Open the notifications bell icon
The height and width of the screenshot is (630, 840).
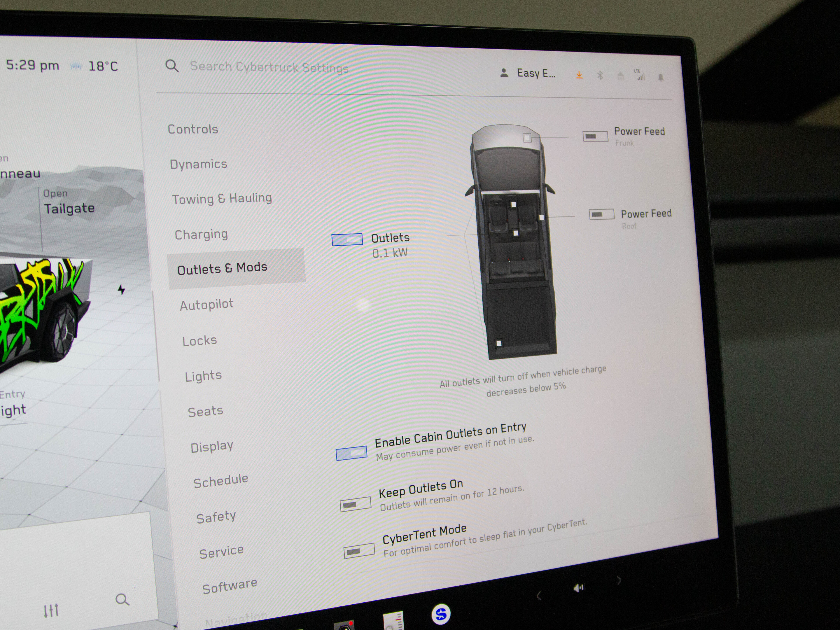coord(661,78)
